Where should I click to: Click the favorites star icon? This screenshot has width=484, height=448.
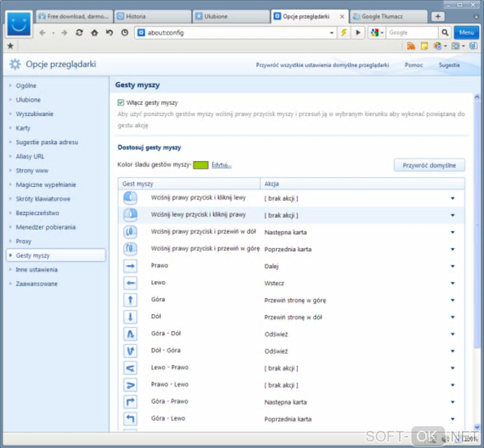click(x=10, y=46)
